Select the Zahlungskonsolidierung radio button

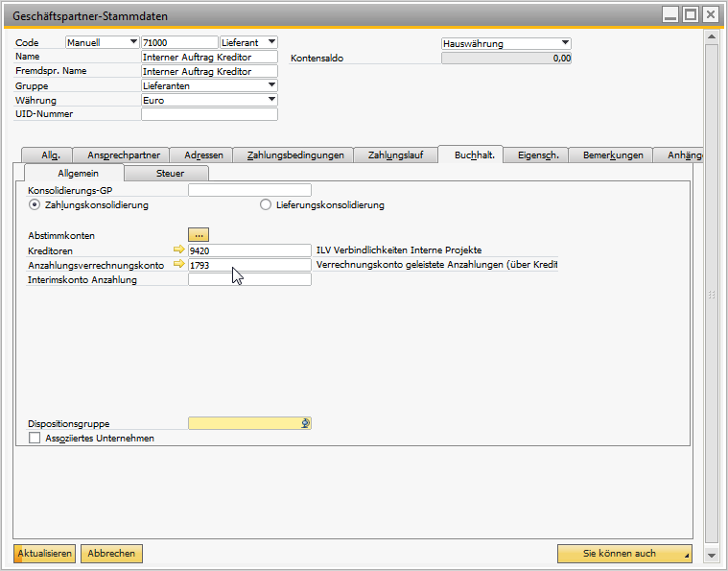tap(35, 204)
